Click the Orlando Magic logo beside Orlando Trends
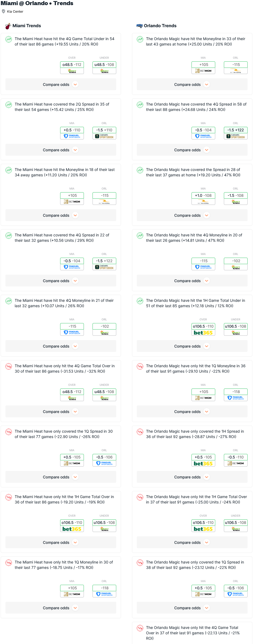This screenshot has height=644, width=253. tap(139, 26)
